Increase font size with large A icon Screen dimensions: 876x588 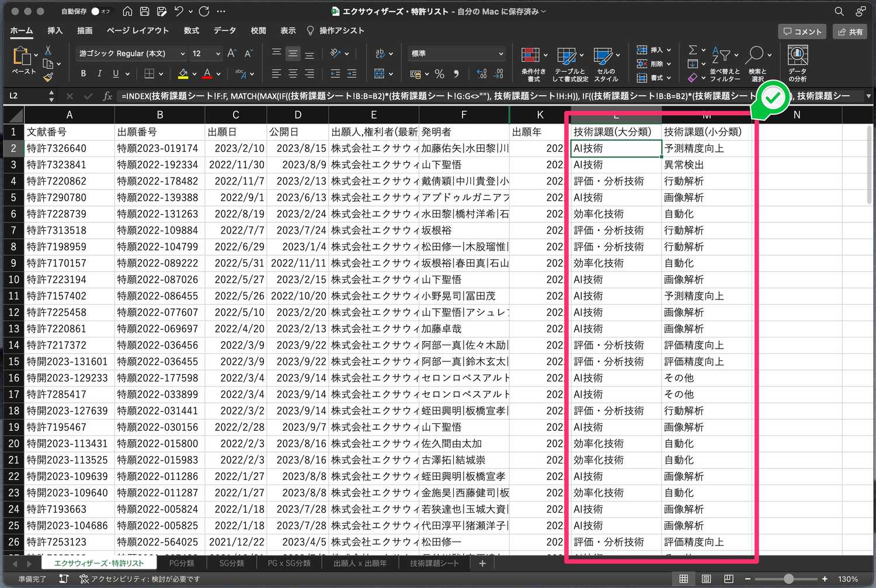click(x=232, y=53)
